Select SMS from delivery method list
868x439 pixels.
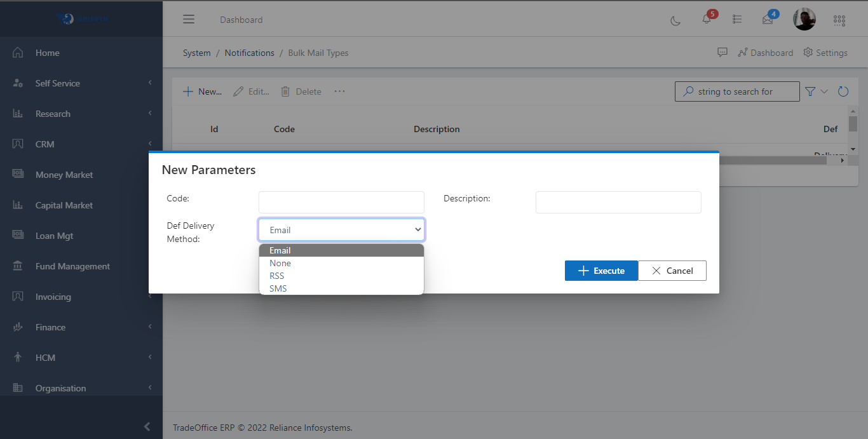(x=278, y=288)
